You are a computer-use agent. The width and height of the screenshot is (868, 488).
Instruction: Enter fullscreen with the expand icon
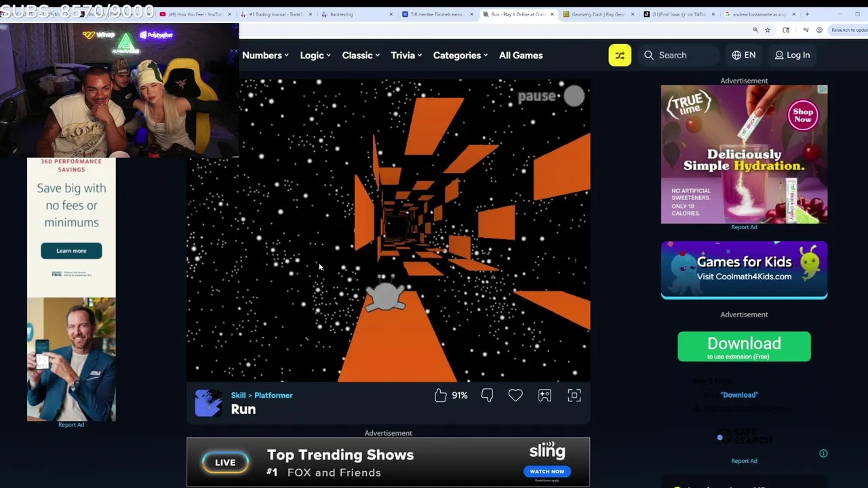tap(574, 395)
